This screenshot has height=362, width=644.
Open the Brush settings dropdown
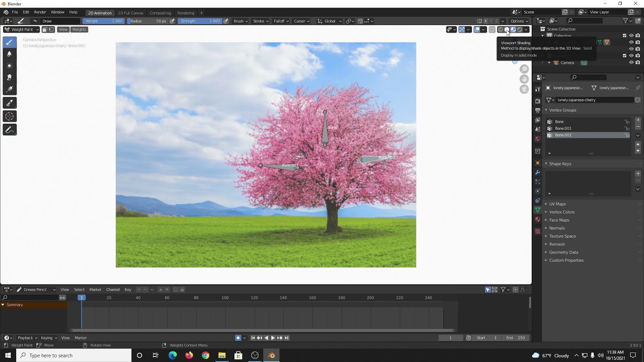click(x=240, y=21)
